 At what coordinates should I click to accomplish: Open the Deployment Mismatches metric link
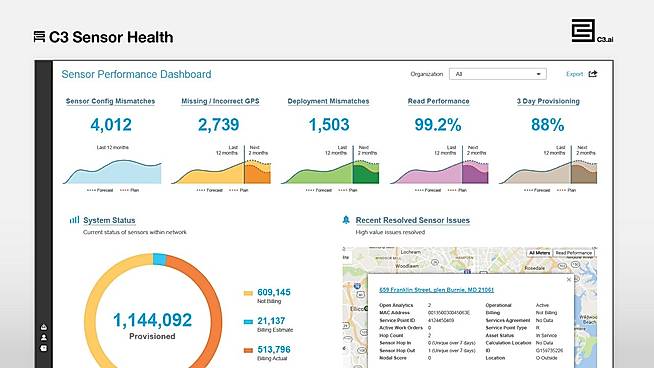click(328, 101)
